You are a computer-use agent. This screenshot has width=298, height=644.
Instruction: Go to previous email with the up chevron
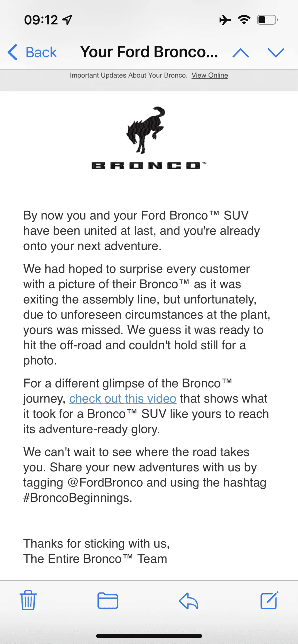241,53
